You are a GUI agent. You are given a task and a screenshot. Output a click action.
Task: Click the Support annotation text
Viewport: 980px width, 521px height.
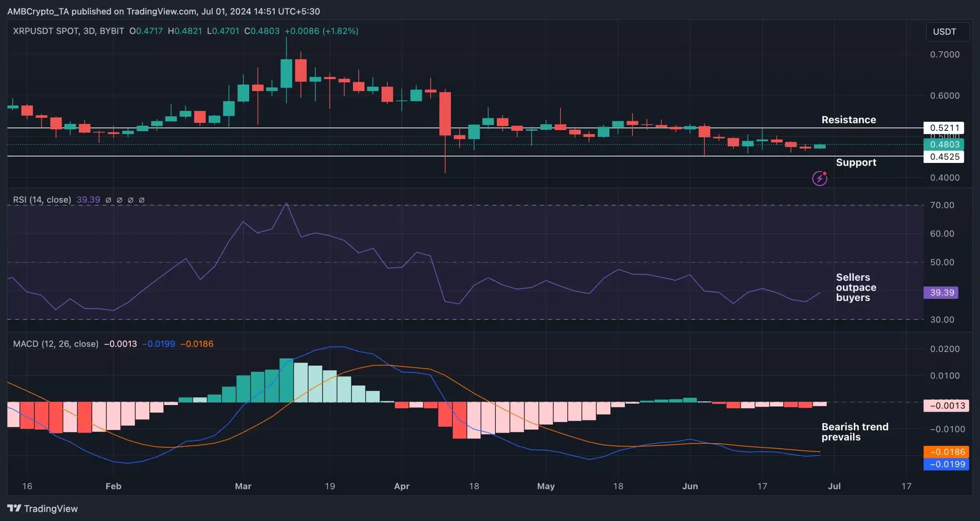[x=856, y=163]
